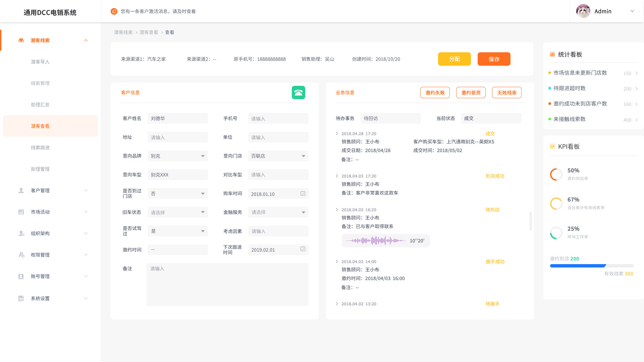Open calendar icon in 下次跟进时间 field
This screenshot has width=644, height=362.
303,249
